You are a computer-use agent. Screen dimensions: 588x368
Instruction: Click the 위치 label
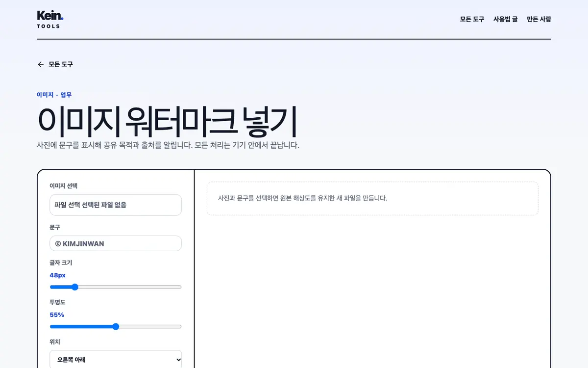tap(55, 342)
